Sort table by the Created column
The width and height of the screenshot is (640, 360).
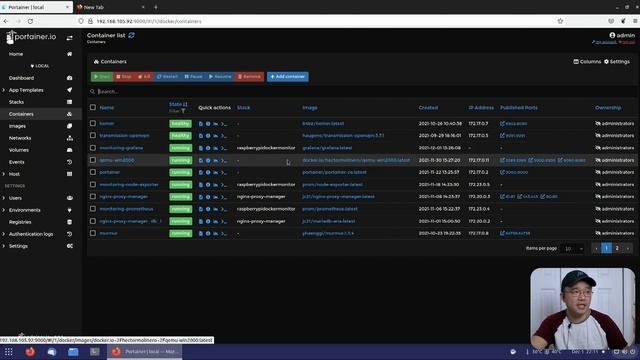coord(428,108)
